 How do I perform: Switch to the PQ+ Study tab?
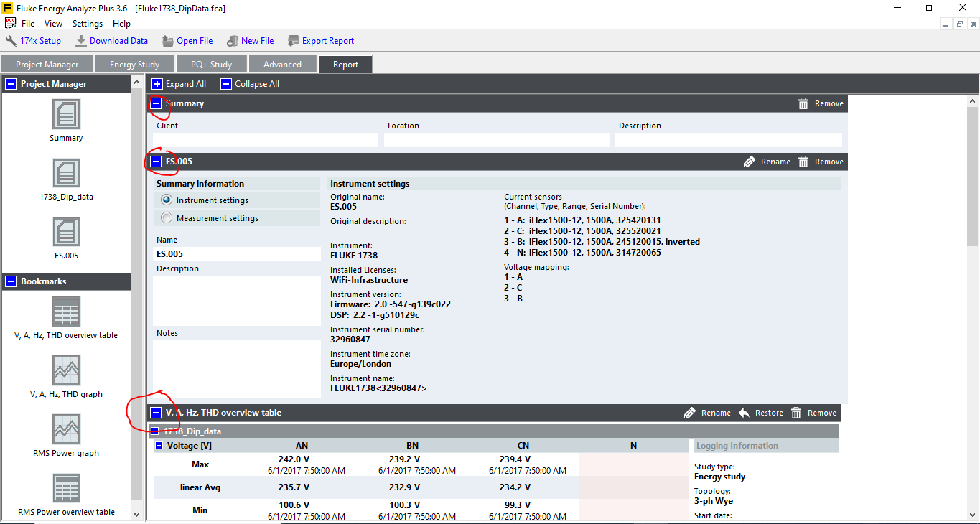point(211,65)
